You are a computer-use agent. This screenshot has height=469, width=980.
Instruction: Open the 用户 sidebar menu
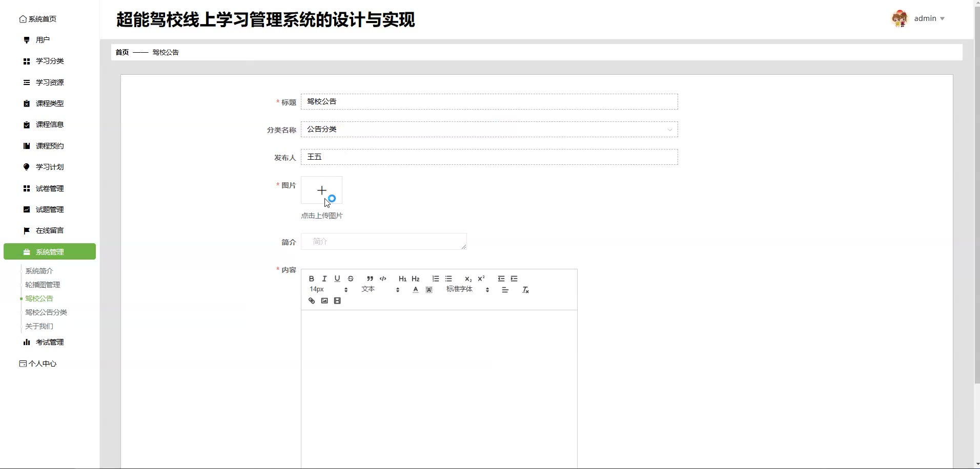tap(50, 40)
